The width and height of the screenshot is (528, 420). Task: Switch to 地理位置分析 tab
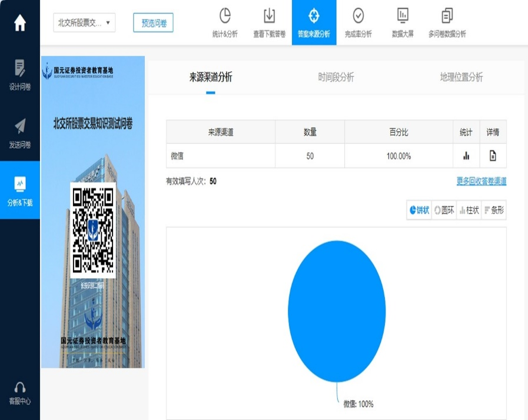[461, 77]
